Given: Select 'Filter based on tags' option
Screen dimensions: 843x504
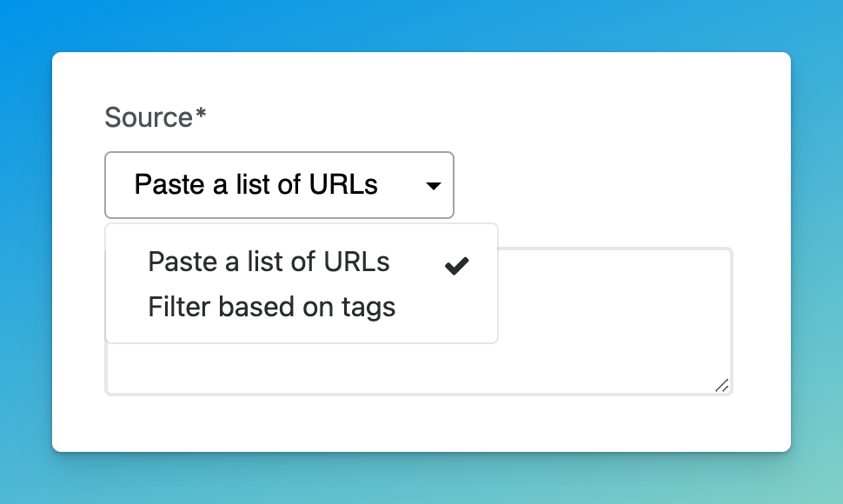Looking at the screenshot, I should coord(271,307).
